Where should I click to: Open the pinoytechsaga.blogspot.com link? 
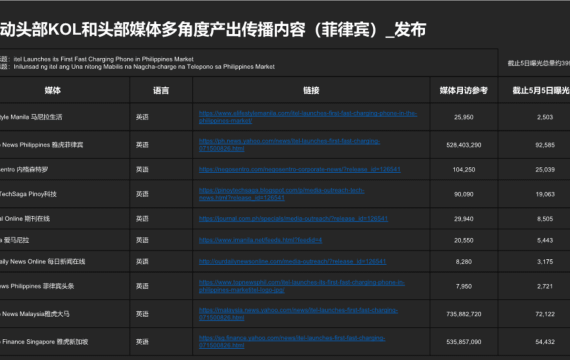pyautogui.click(x=281, y=194)
